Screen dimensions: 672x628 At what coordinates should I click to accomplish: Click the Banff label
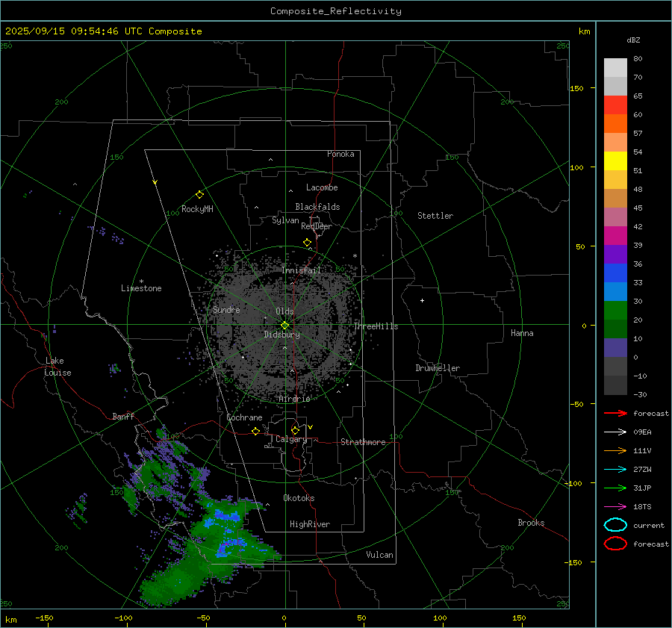point(123,416)
